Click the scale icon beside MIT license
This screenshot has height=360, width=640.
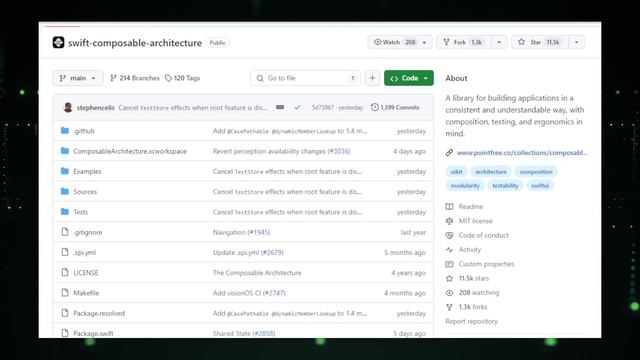pos(449,221)
